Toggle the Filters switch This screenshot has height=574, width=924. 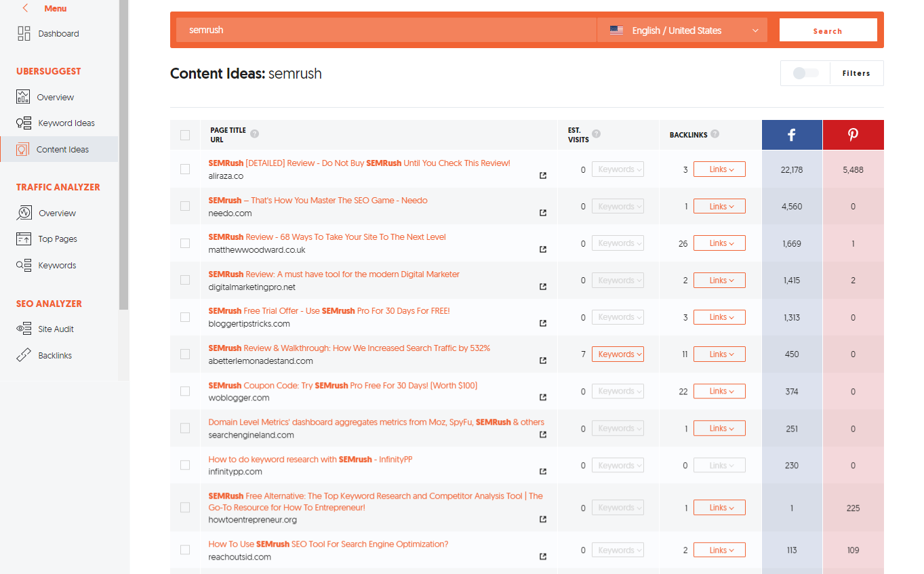point(805,73)
